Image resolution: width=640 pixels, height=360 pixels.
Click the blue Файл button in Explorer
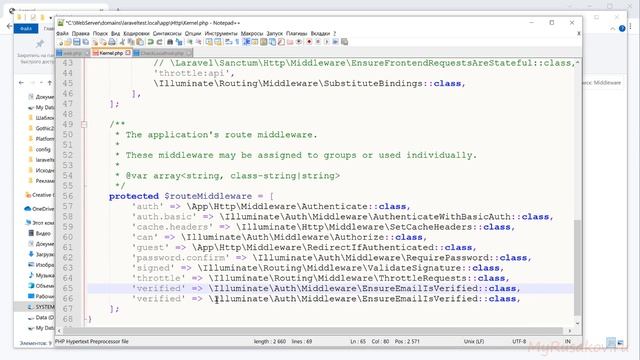(26, 29)
